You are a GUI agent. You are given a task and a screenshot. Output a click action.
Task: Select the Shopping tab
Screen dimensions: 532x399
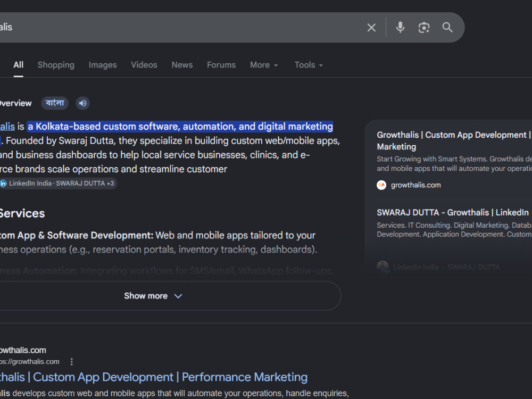pyautogui.click(x=56, y=65)
